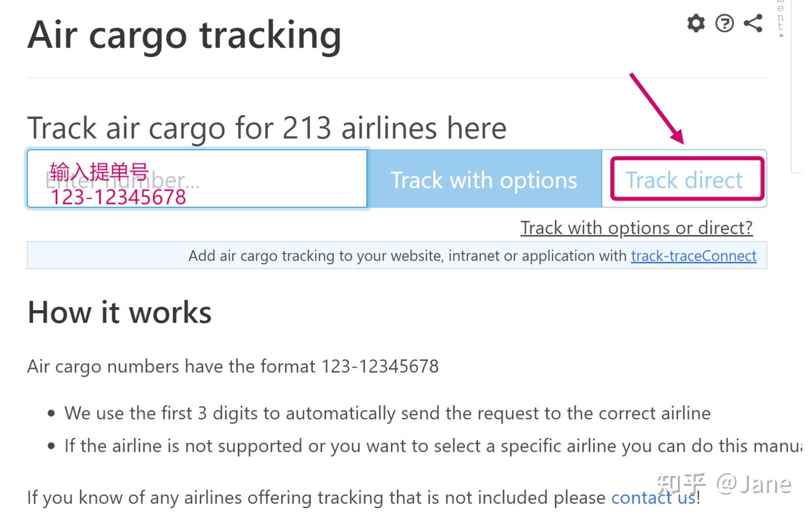Click the 'Track air cargo for 213 airlines' subheading
This screenshot has width=812, height=517.
click(x=266, y=128)
